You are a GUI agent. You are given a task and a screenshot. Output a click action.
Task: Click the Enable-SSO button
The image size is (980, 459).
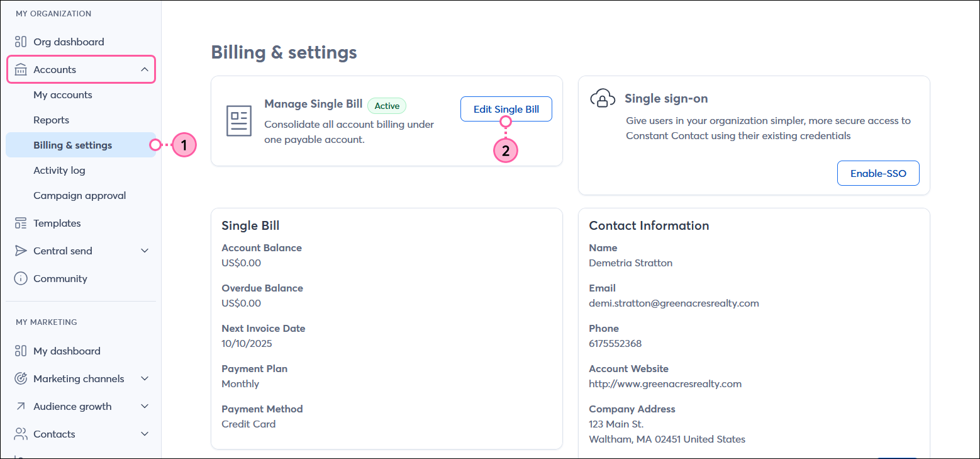(x=878, y=173)
